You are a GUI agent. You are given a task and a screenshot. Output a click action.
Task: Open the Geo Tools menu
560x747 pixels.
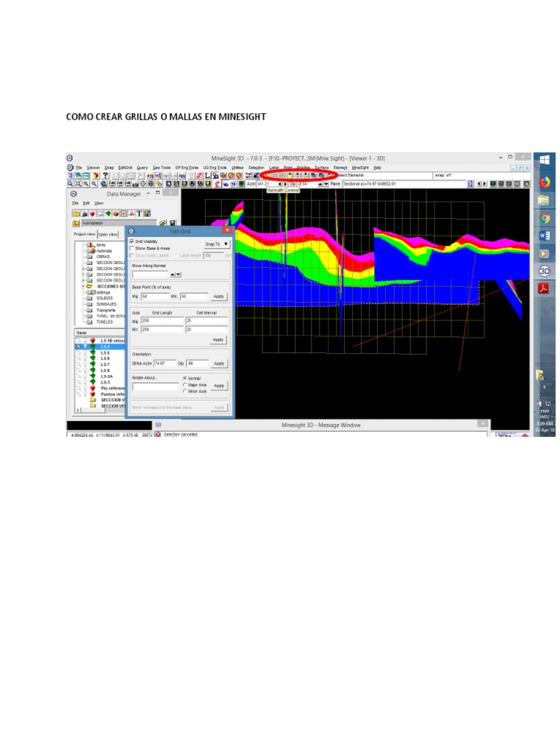(x=161, y=168)
